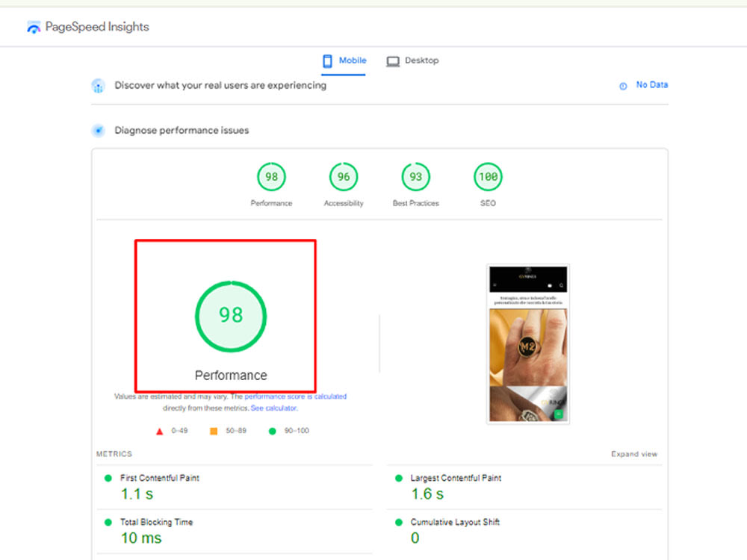Image resolution: width=747 pixels, height=560 pixels.
Task: Click the green dot beside Total Blocking Time
Action: coord(108,523)
